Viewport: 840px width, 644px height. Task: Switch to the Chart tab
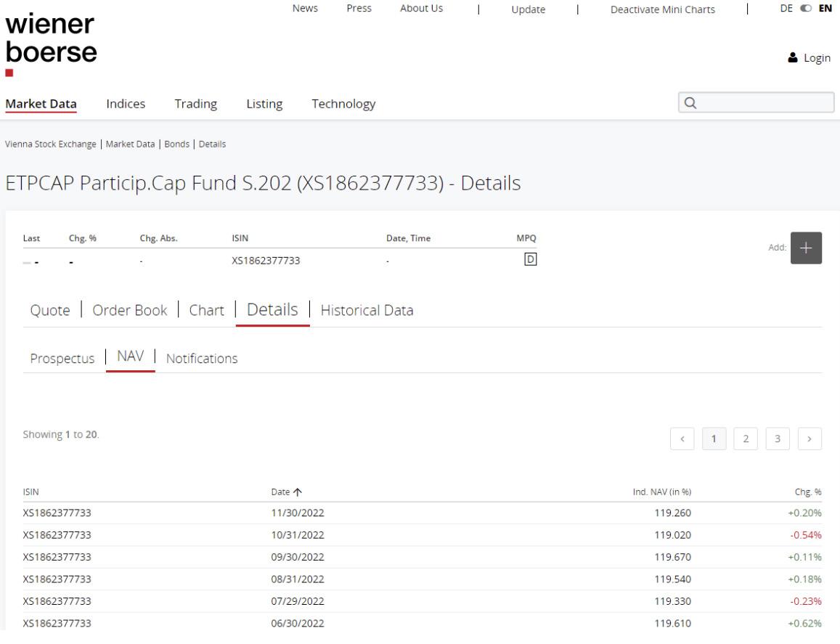pos(207,310)
